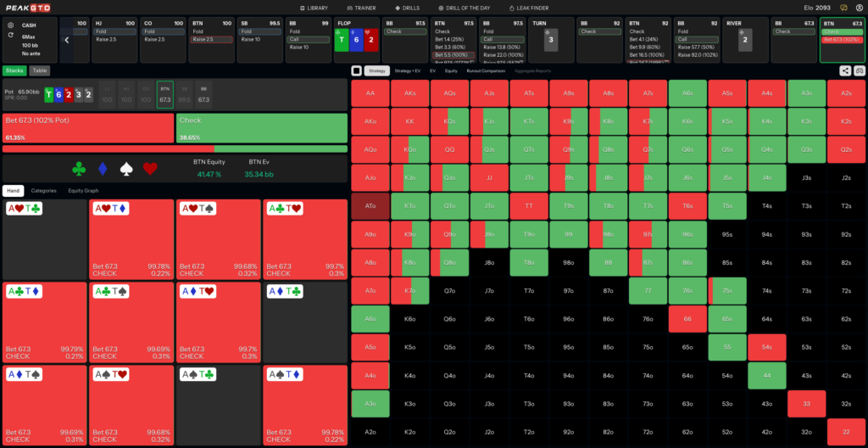Choose BTN flop Bet 3.3 (60%)

[x=454, y=48]
